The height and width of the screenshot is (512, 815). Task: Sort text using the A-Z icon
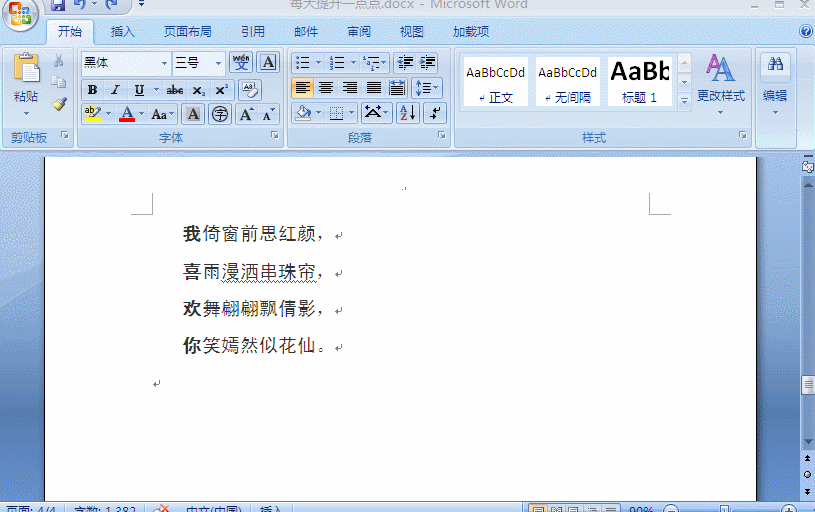coord(408,113)
